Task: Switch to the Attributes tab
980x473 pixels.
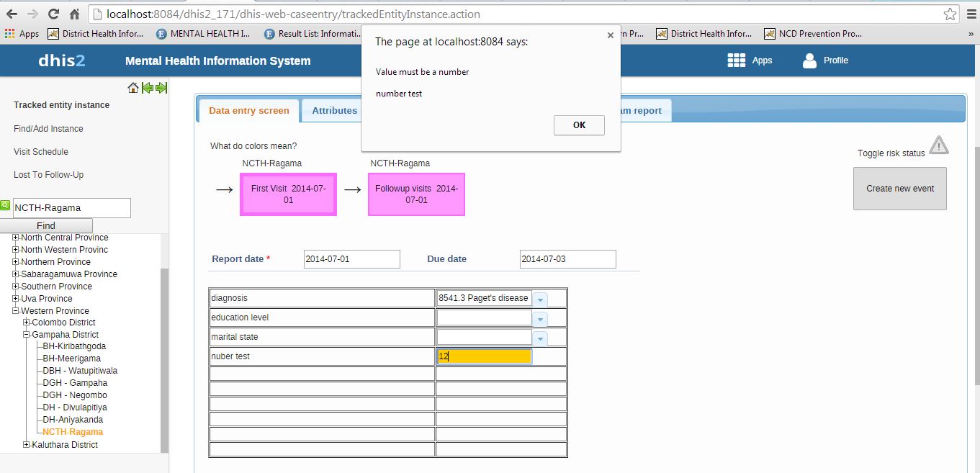Action: (x=334, y=111)
